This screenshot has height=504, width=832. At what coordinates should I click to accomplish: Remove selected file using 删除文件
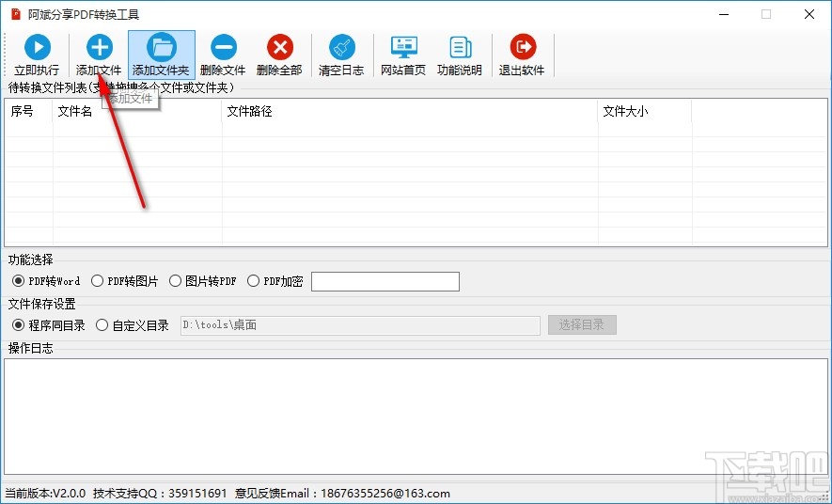(224, 55)
